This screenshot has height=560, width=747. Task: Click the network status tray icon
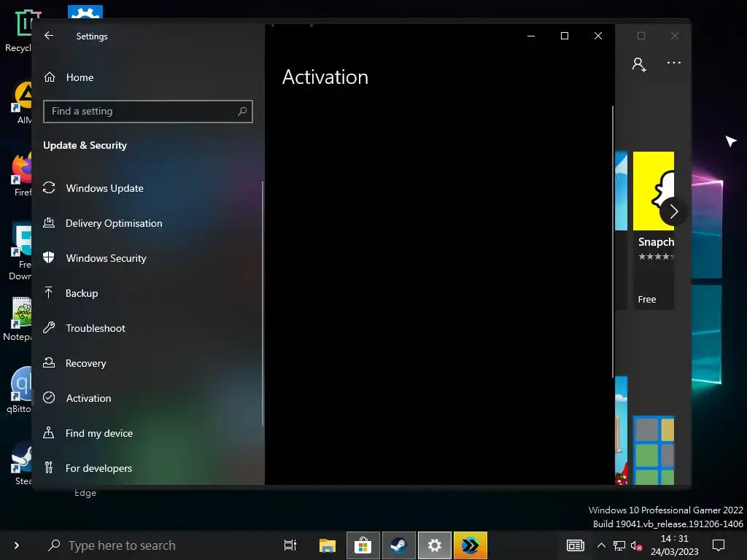(x=619, y=545)
